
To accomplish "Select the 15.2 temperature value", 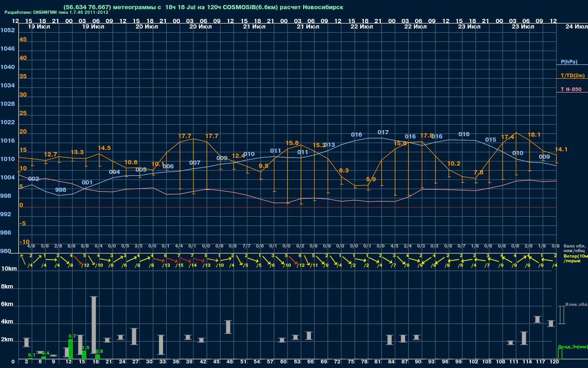I will 319,145.
